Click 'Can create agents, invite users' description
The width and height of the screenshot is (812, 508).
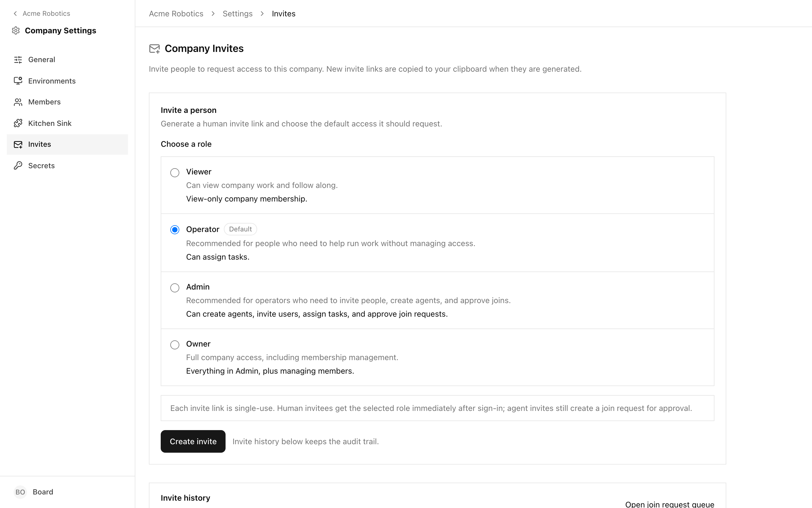(x=317, y=314)
